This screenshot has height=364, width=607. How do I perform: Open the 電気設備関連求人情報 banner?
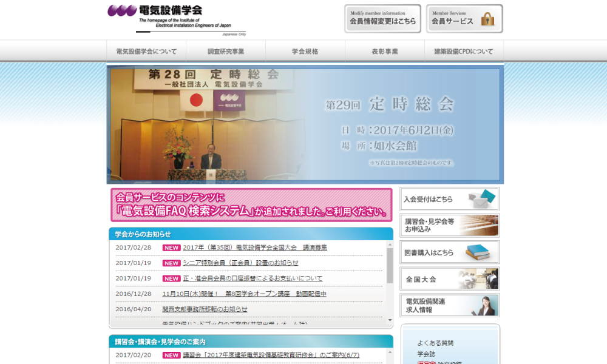(449, 305)
